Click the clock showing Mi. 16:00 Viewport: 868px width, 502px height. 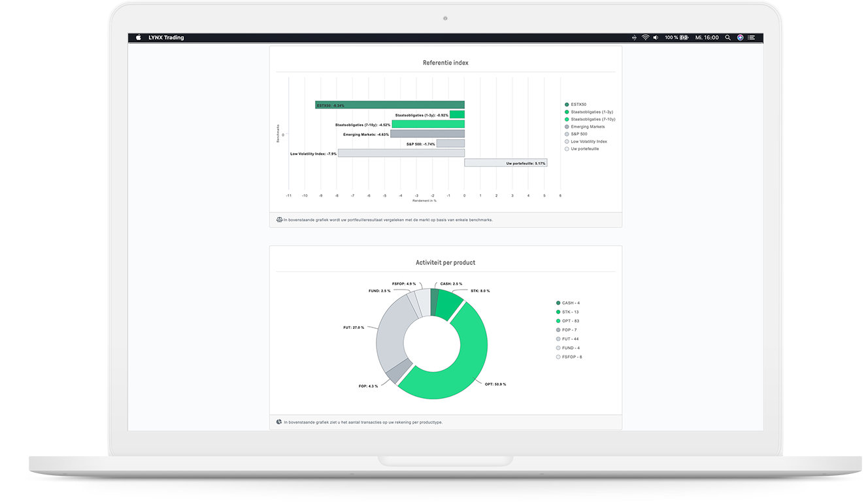click(707, 38)
